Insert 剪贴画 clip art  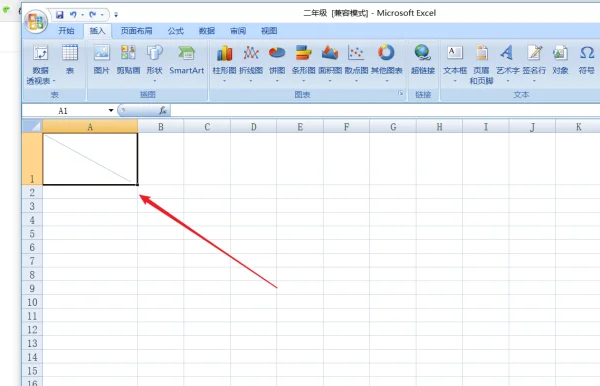point(128,60)
